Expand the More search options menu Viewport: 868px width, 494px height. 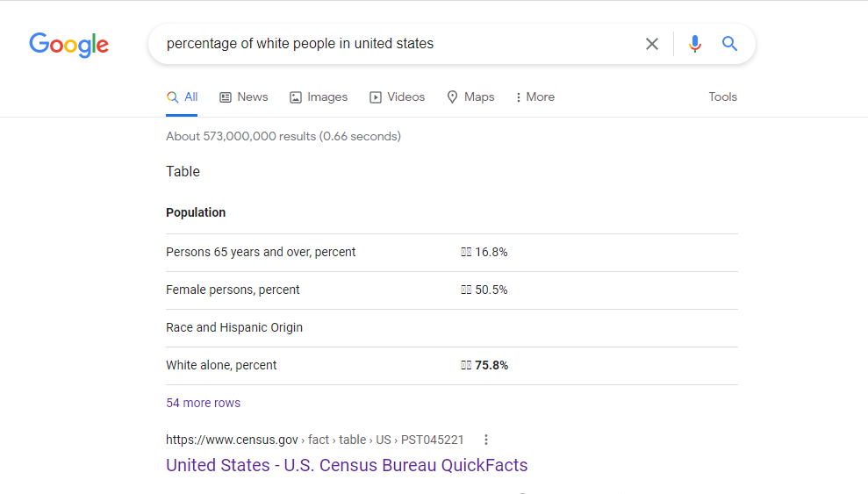click(x=534, y=97)
